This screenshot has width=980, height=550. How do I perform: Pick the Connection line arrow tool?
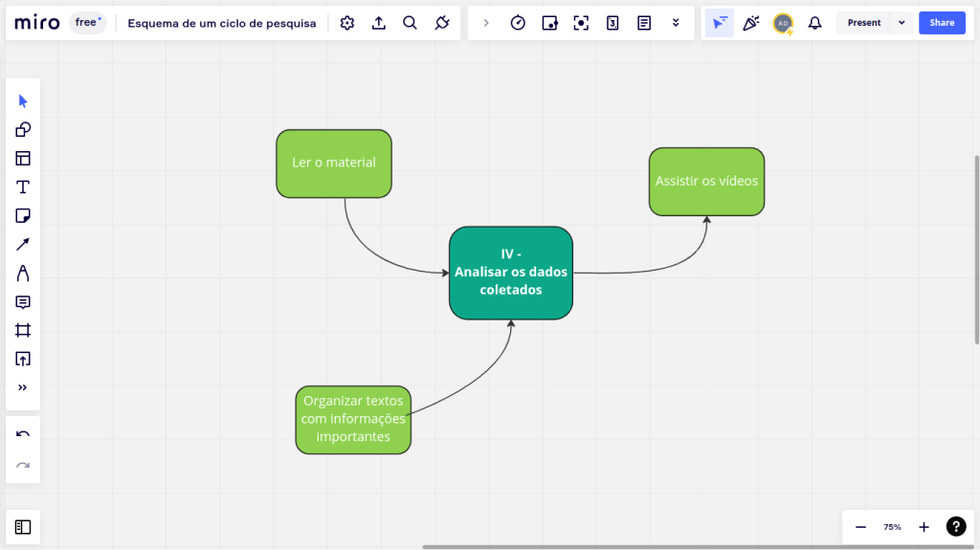(x=23, y=245)
